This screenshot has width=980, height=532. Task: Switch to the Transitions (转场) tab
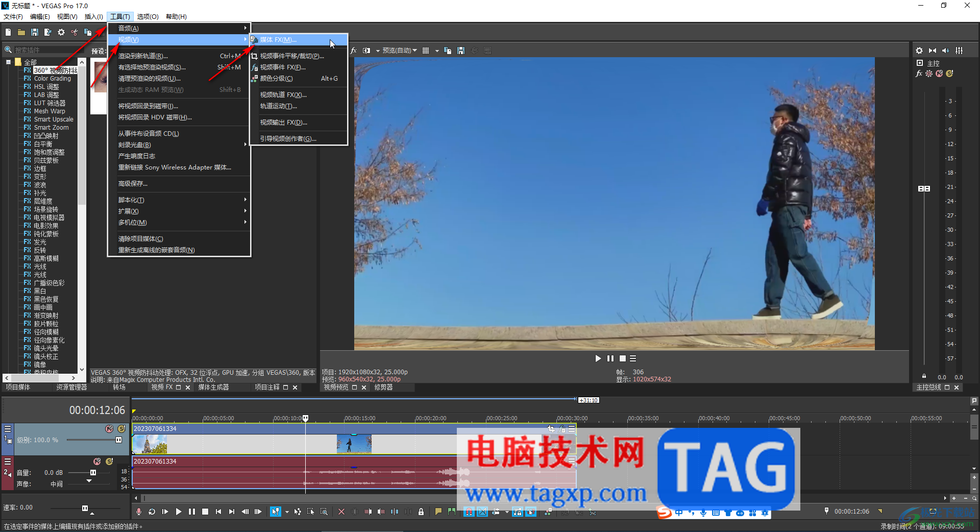119,388
